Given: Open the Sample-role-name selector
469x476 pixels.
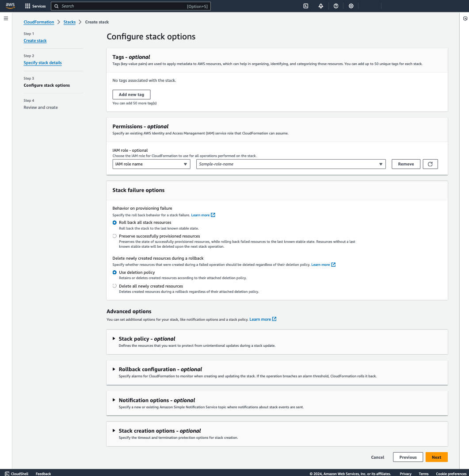Looking at the screenshot, I should coord(290,164).
